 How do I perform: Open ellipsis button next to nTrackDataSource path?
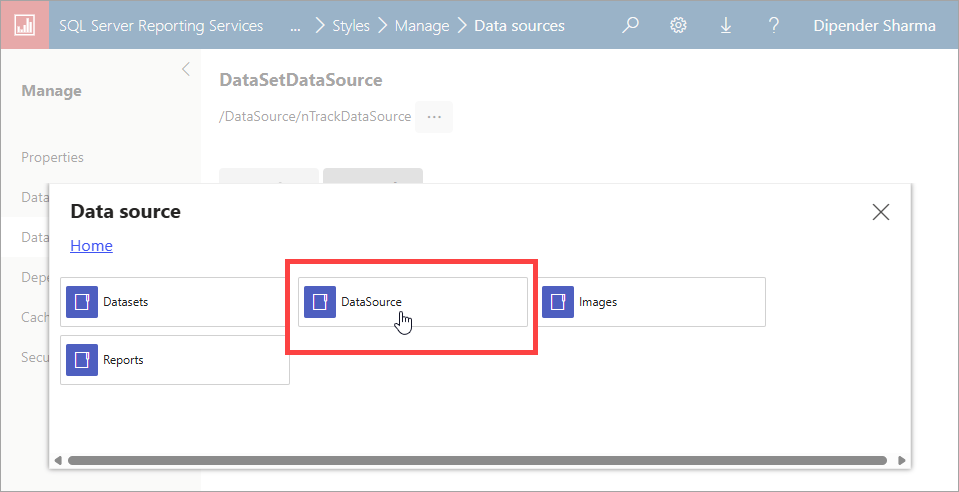coord(434,116)
